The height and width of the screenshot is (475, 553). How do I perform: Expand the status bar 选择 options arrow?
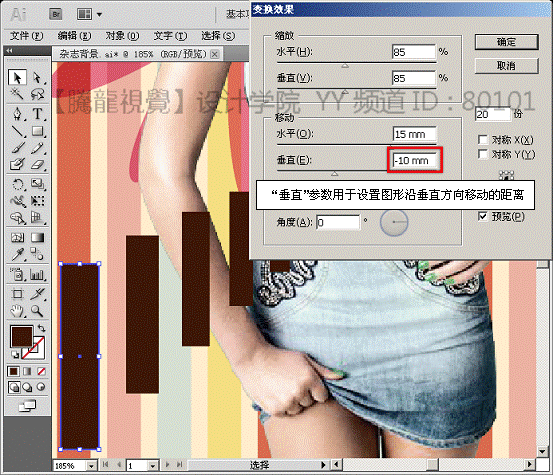point(323,465)
